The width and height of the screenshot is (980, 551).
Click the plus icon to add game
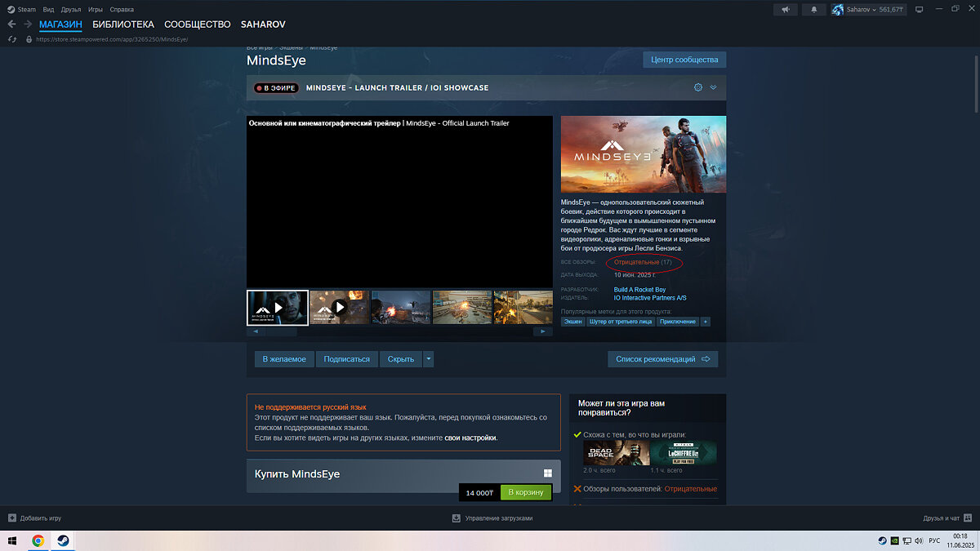click(11, 518)
